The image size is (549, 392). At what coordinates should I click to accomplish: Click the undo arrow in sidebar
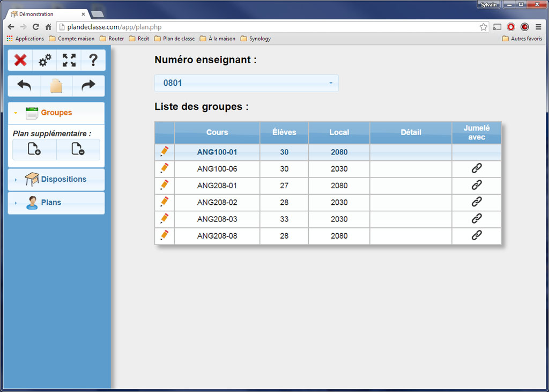pyautogui.click(x=24, y=86)
